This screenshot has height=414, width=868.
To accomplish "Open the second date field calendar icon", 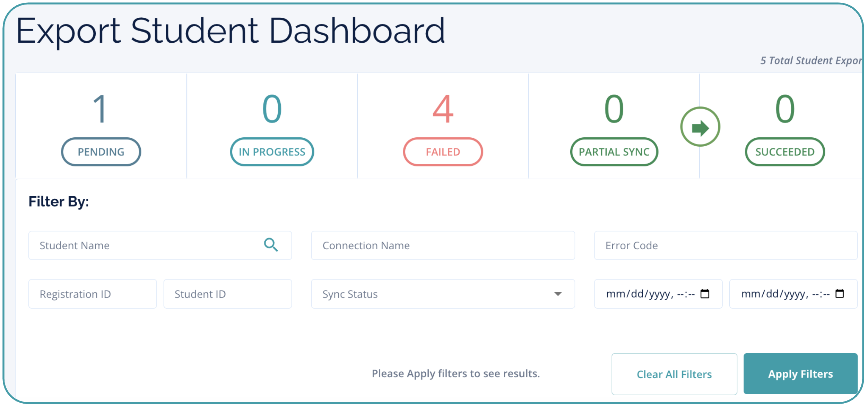I will coord(840,294).
